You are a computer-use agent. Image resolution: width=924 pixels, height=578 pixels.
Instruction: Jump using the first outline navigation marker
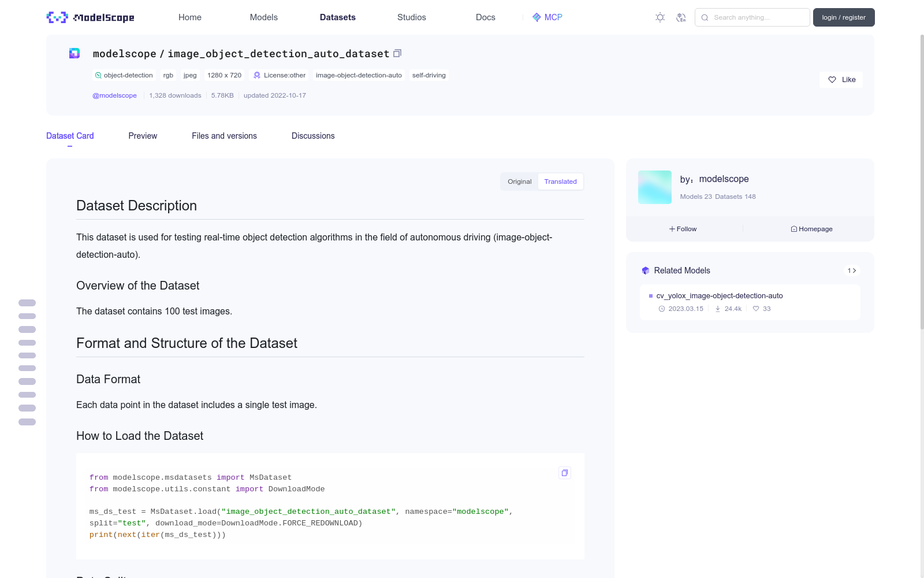(27, 303)
